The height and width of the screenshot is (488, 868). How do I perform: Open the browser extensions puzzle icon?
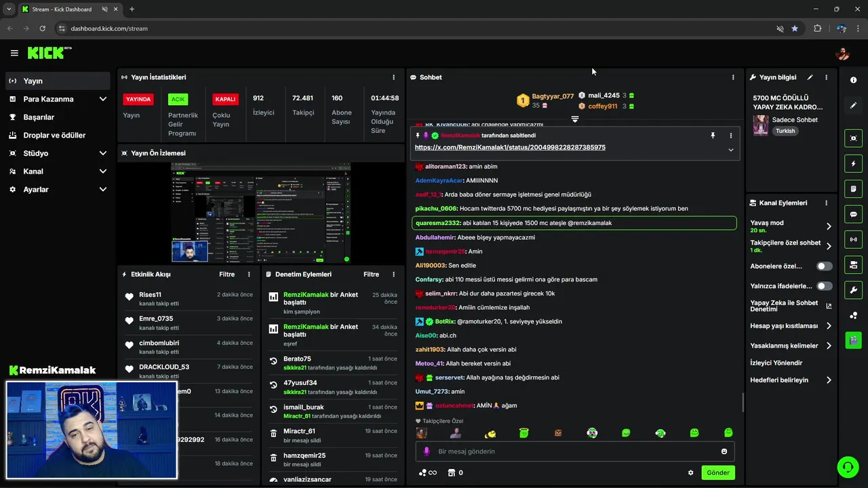pos(817,28)
